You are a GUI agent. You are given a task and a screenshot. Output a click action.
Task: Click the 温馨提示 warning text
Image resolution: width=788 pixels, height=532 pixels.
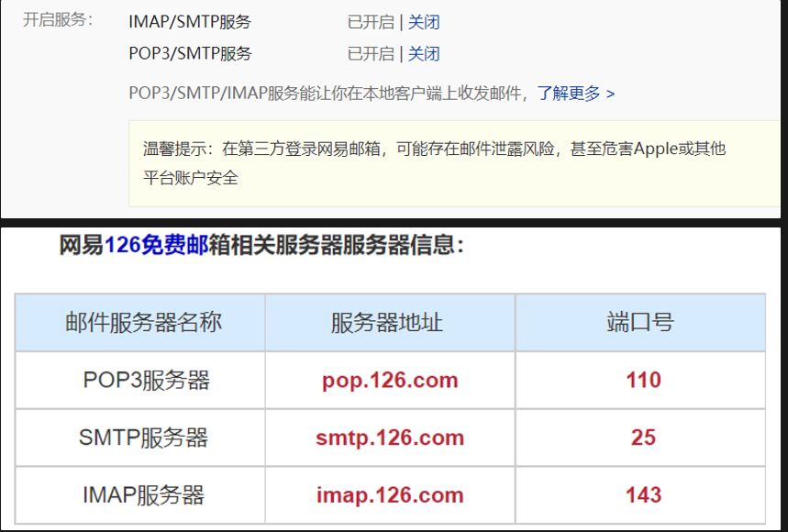pyautogui.click(x=434, y=163)
